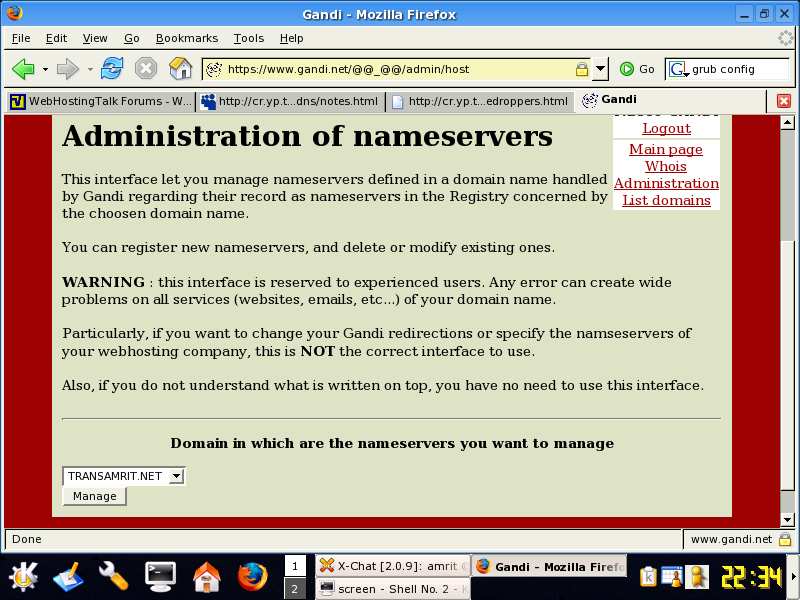Switch to the dns/notes.html tab
The image size is (800, 600).
pyautogui.click(x=290, y=102)
